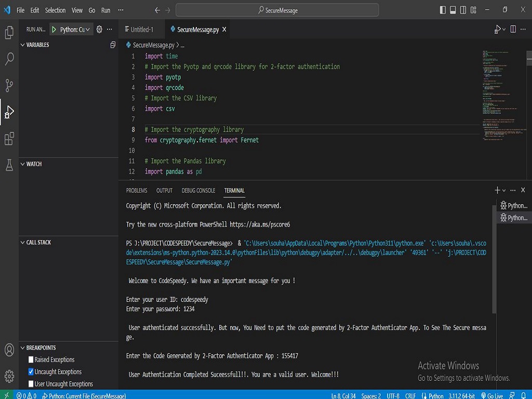
Task: Toggle the primary side bar layout icon
Action: [443, 10]
